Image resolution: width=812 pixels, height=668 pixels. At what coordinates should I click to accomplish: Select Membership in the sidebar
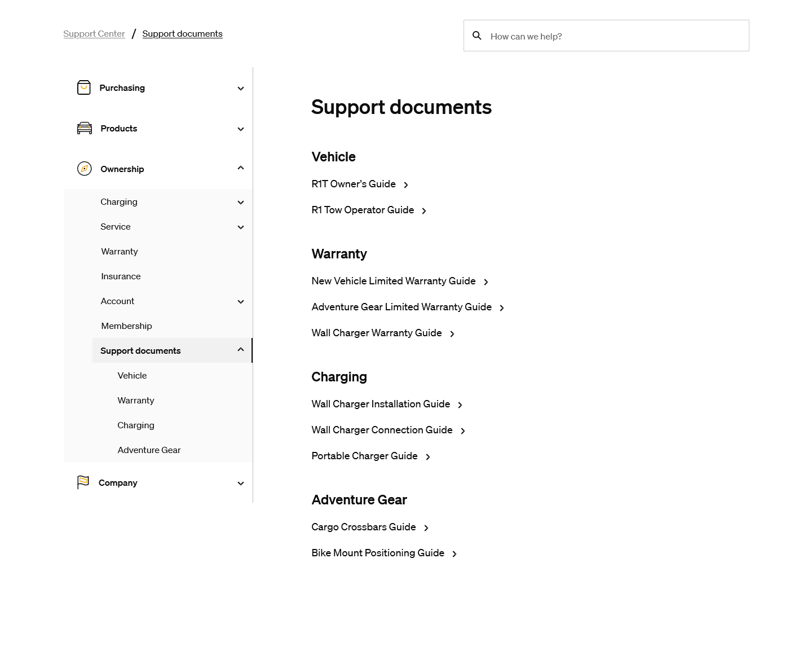[x=126, y=326]
